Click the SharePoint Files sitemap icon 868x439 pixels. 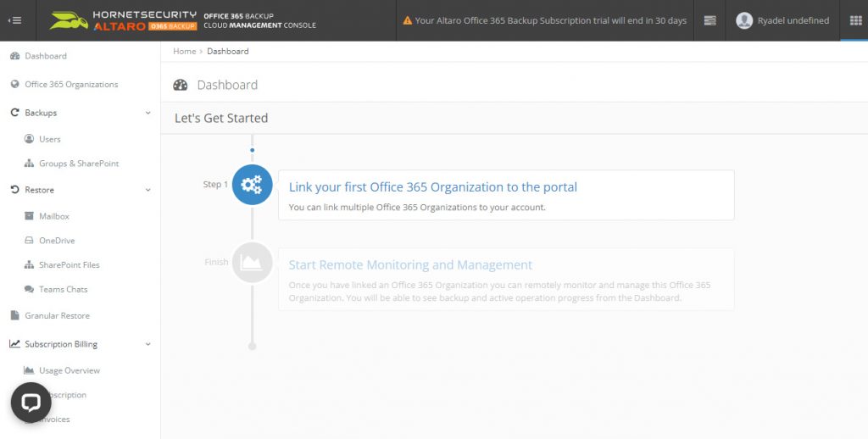(30, 264)
